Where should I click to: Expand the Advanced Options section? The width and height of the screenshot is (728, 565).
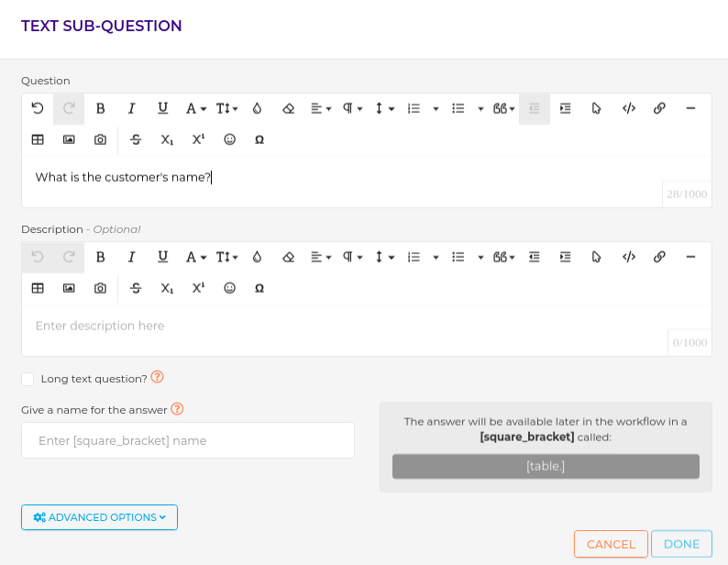(x=99, y=517)
